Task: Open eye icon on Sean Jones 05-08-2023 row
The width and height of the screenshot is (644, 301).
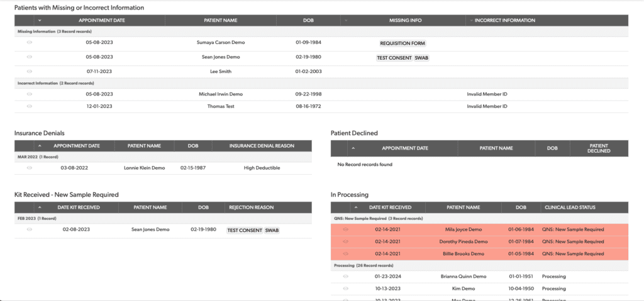Action: [29, 57]
